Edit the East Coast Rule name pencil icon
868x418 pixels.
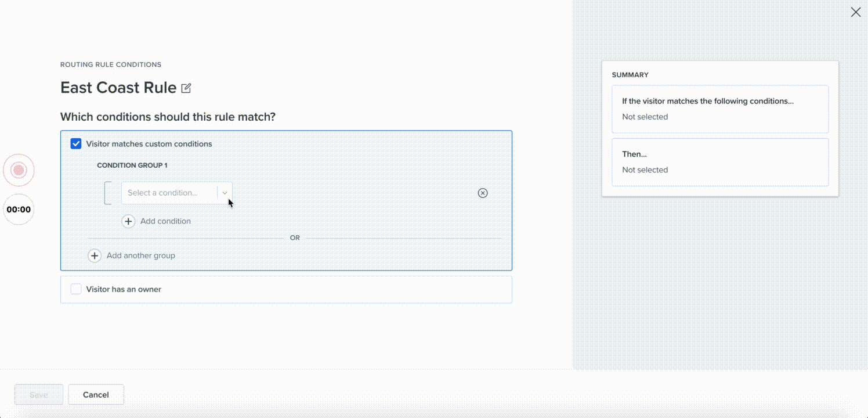pyautogui.click(x=186, y=88)
